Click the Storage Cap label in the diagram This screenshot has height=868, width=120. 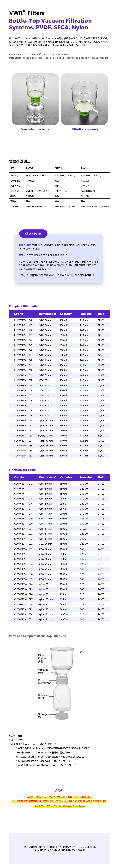tap(43, 716)
